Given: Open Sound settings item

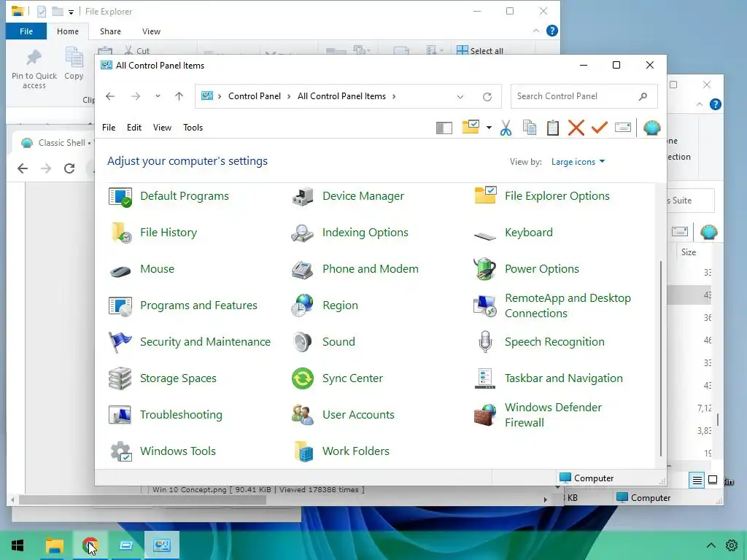Looking at the screenshot, I should pyautogui.click(x=323, y=342).
